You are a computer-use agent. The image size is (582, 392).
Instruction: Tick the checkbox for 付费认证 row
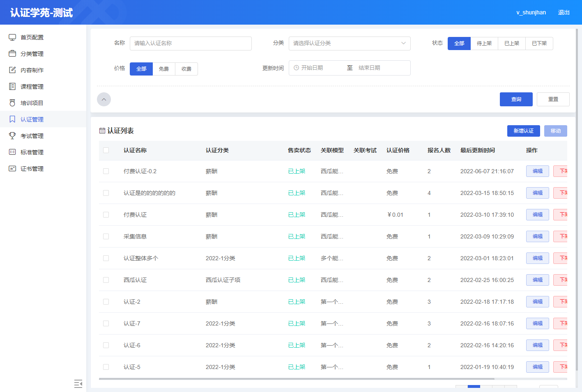point(106,215)
